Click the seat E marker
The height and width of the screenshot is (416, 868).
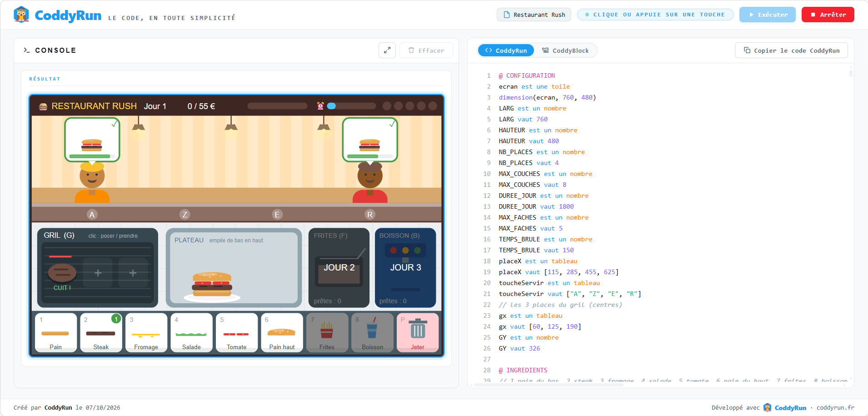pyautogui.click(x=277, y=215)
